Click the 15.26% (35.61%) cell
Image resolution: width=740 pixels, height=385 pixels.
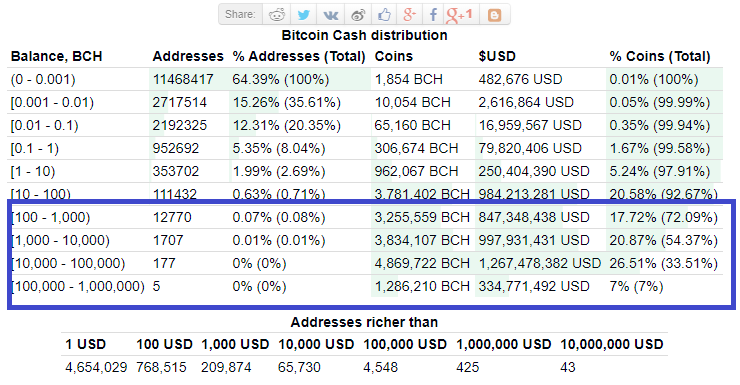pyautogui.click(x=286, y=102)
